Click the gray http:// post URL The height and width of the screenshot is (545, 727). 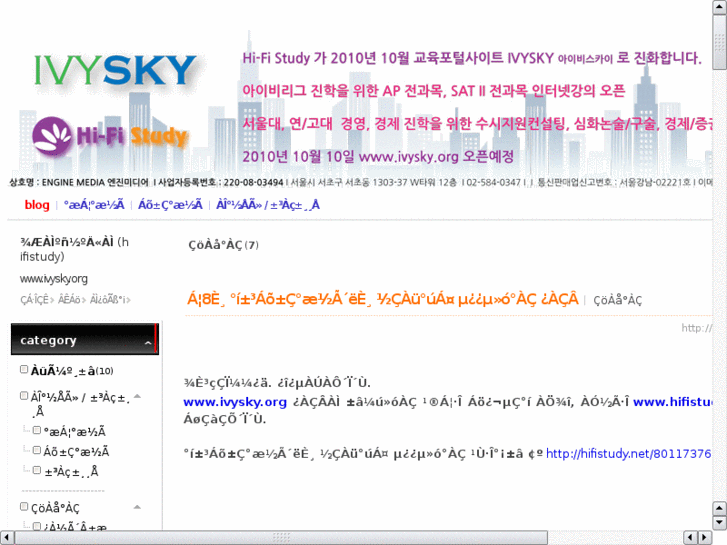click(696, 328)
